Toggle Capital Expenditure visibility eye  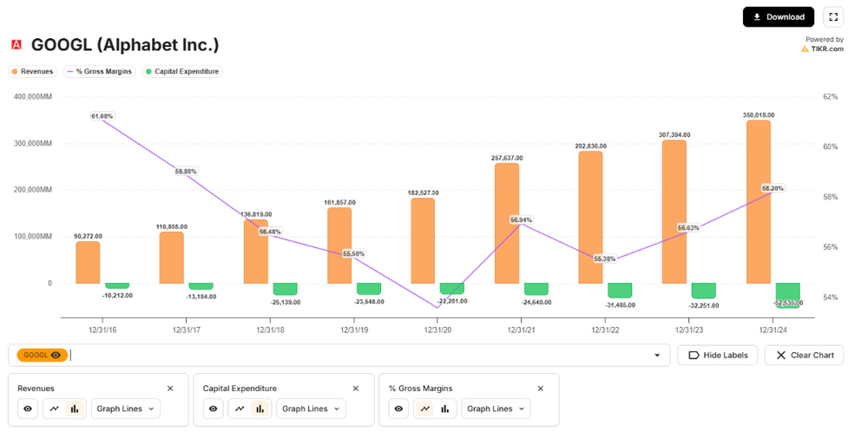coord(214,409)
